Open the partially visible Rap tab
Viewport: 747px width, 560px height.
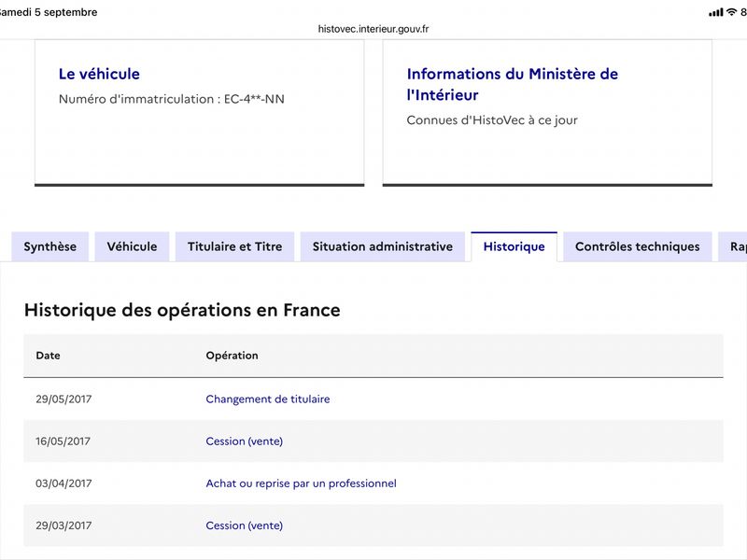[733, 246]
